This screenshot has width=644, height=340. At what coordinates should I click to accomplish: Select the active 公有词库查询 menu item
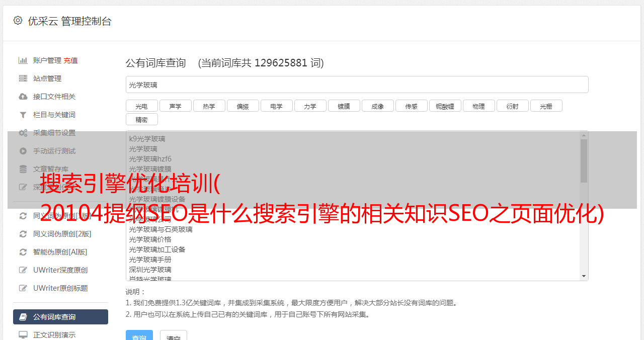tap(60, 317)
